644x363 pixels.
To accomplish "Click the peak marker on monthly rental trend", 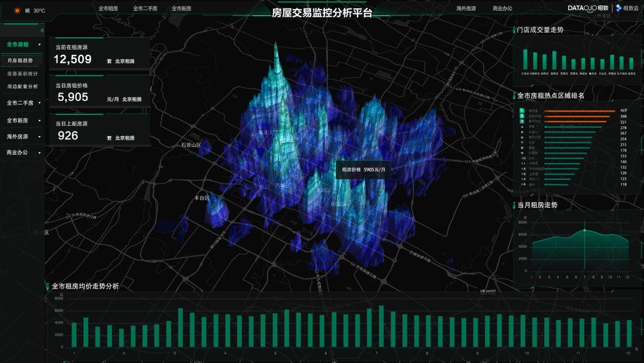I will click(584, 230).
